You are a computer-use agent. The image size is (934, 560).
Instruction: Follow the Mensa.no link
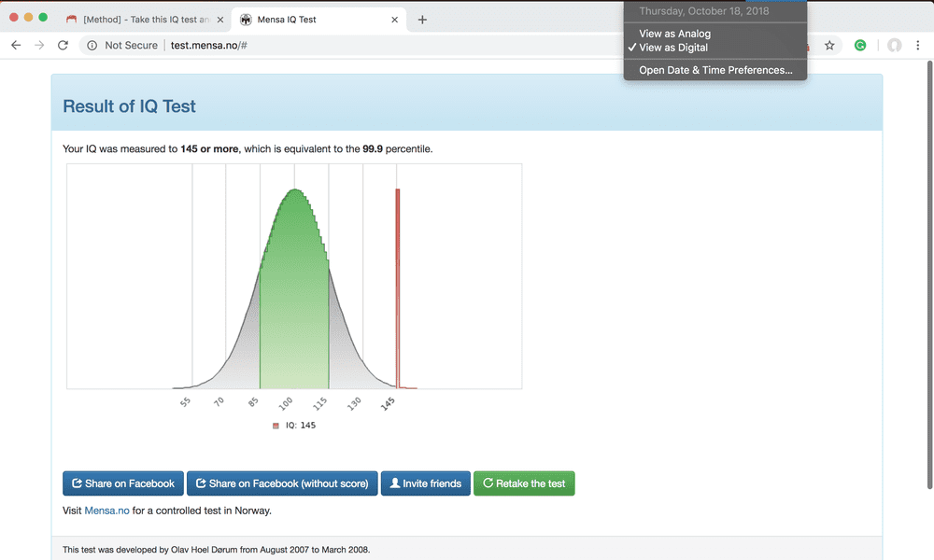(106, 511)
